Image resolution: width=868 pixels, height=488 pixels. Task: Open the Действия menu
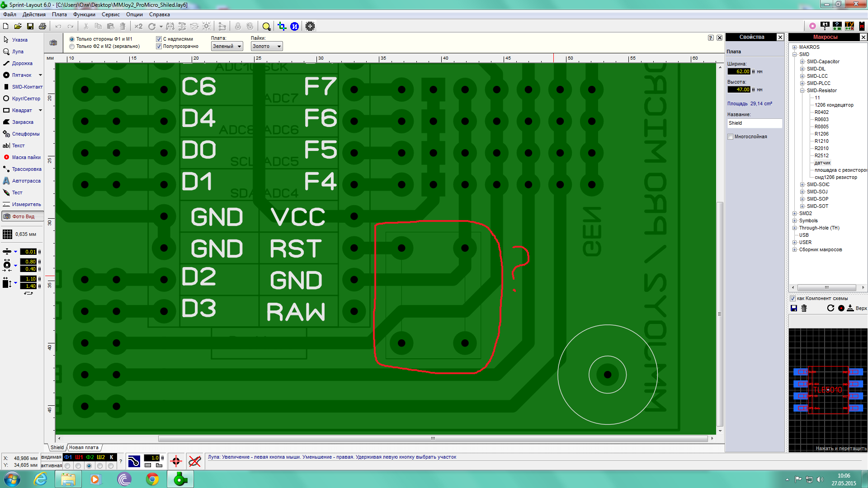point(34,14)
